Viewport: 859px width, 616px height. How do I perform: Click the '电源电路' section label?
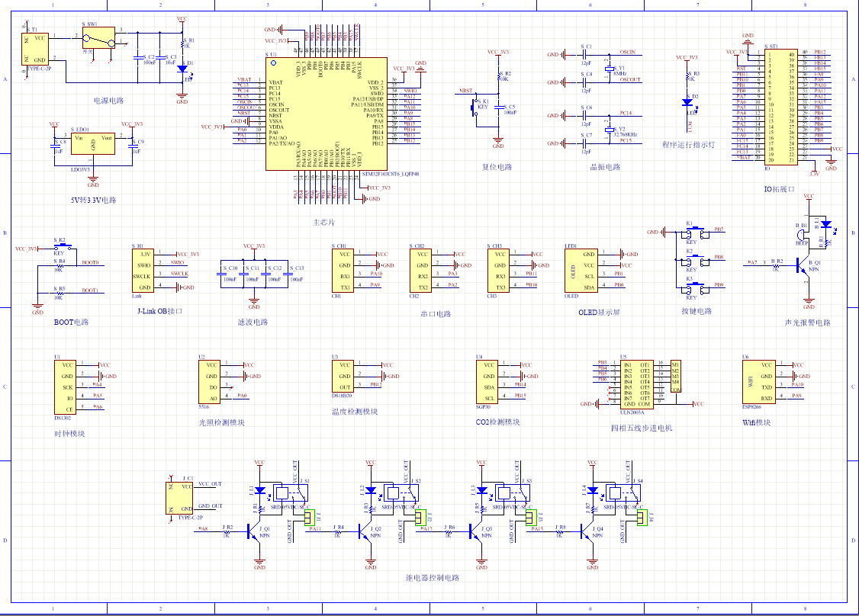click(108, 101)
